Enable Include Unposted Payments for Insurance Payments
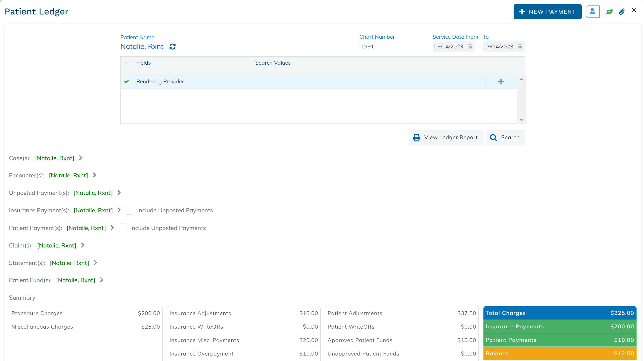644x361 pixels. (x=130, y=210)
